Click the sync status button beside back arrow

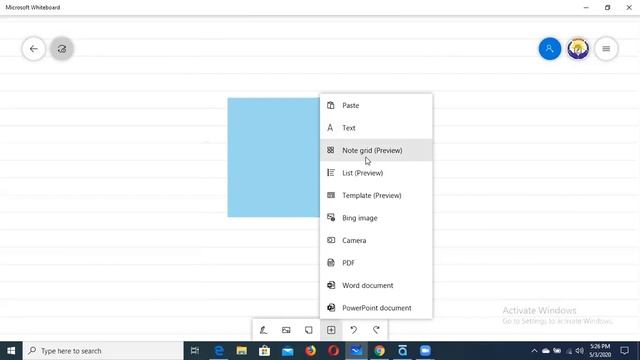click(x=62, y=49)
